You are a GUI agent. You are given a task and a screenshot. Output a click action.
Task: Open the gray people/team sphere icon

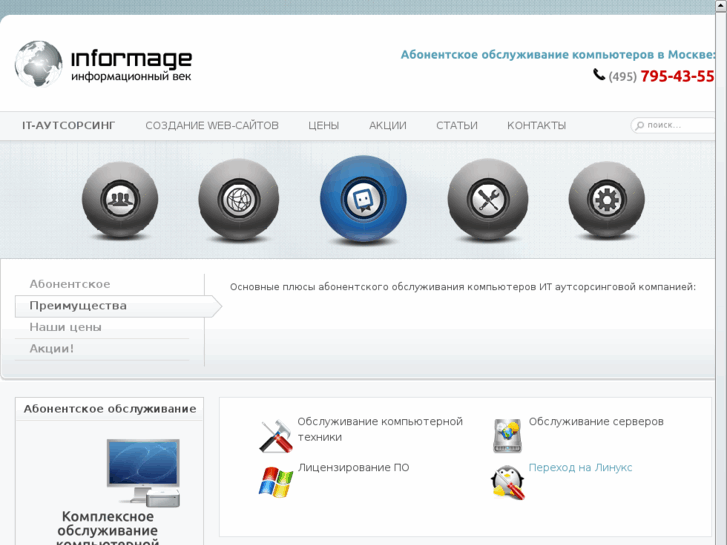[120, 199]
